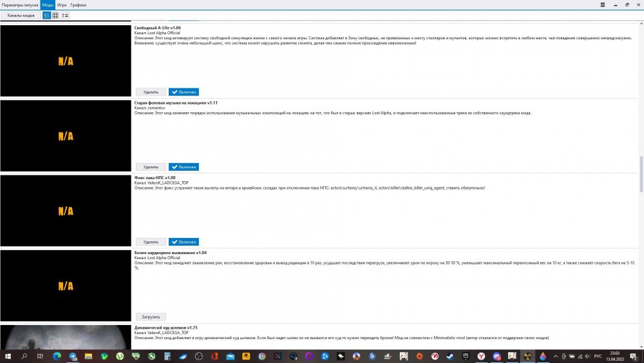This screenshot has height=363, width=644.
Task: Click thumbnail of Старая фоновая музыка mod
Action: 66,135
